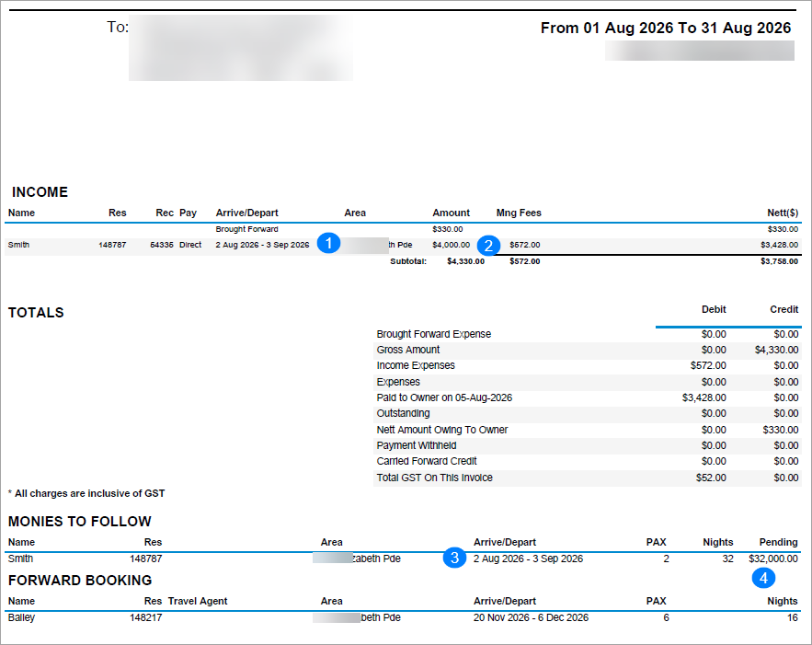Select guest Bailey in Forward Booking
This screenshot has width=812, height=645.
coord(21,617)
